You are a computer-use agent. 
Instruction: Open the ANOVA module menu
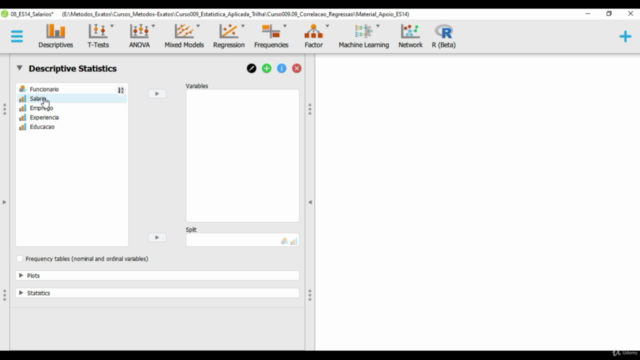[140, 36]
